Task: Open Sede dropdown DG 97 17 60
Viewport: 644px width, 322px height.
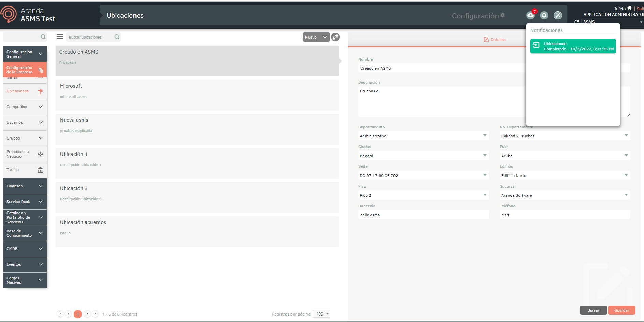Action: point(424,175)
